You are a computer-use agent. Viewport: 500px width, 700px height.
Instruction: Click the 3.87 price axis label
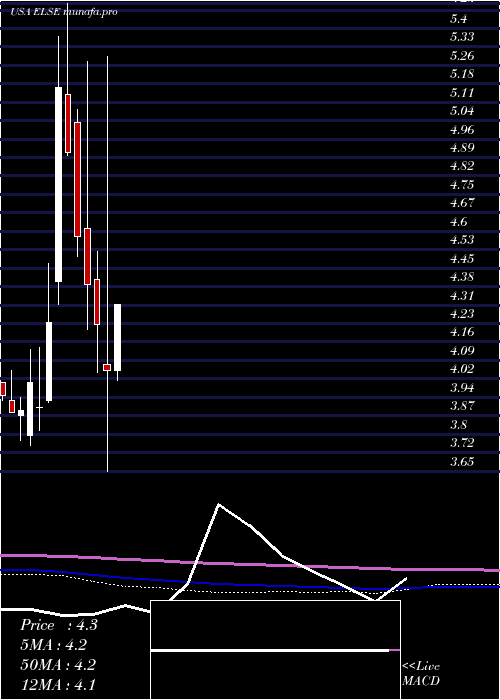462,406
